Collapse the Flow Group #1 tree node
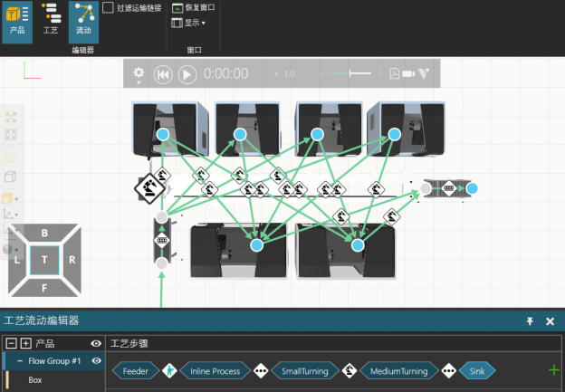 coord(20,361)
